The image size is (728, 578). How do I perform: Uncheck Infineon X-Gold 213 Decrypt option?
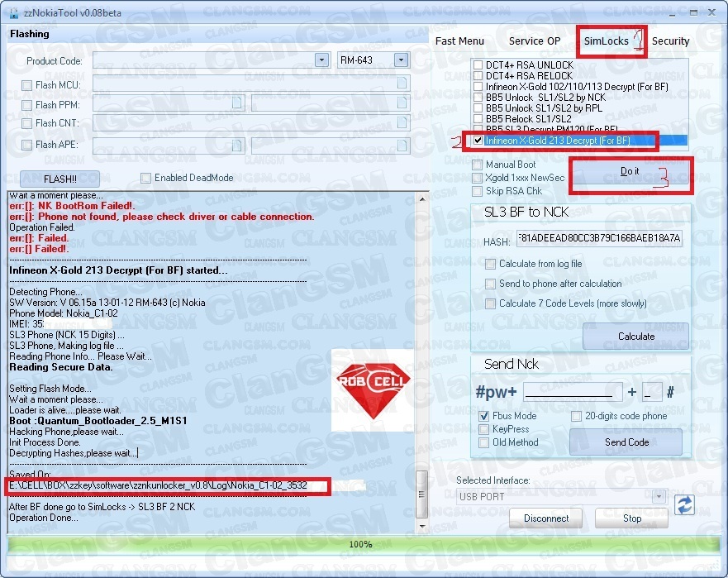[x=478, y=141]
